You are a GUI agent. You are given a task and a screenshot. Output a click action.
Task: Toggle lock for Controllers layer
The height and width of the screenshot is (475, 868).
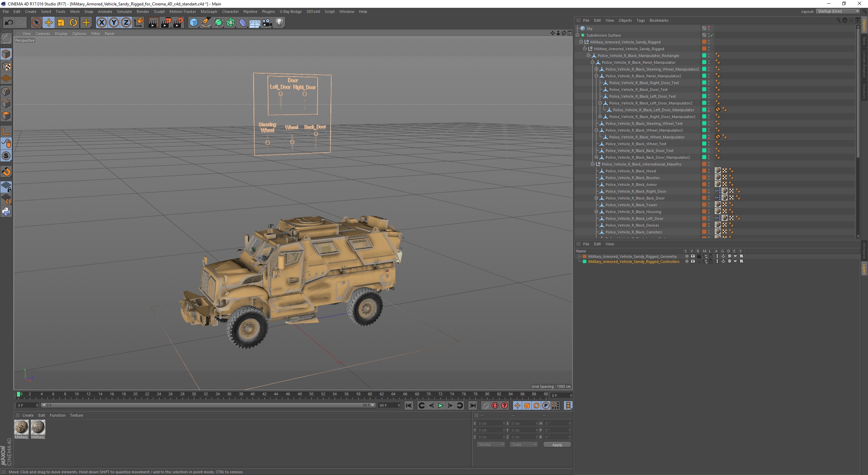[x=711, y=262]
